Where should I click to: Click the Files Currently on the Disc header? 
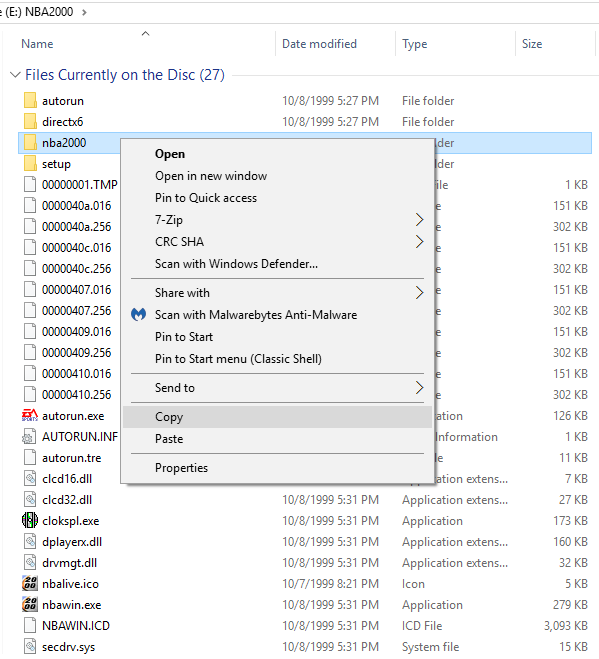125,75
